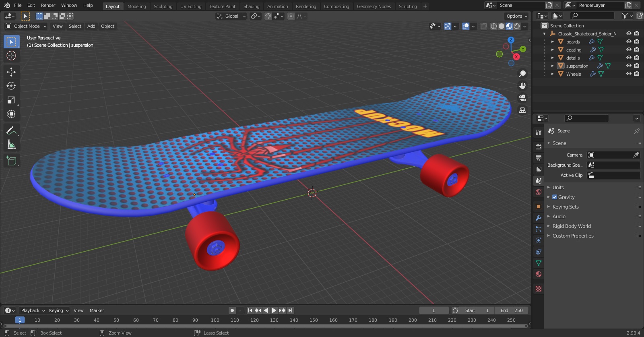Expand the suspension tree item

[553, 66]
